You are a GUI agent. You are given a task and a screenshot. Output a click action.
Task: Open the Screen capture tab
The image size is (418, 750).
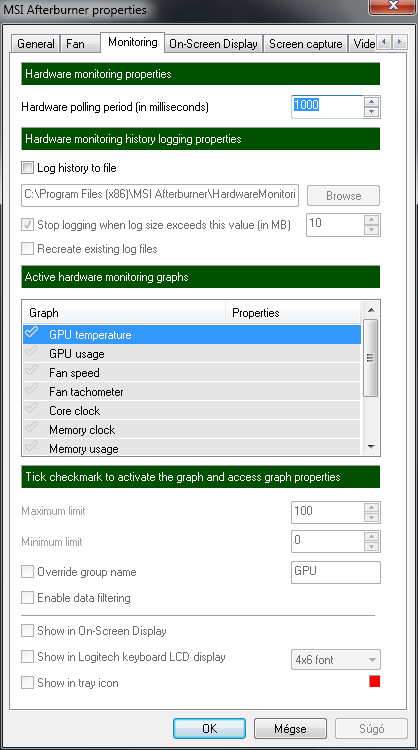[306, 44]
